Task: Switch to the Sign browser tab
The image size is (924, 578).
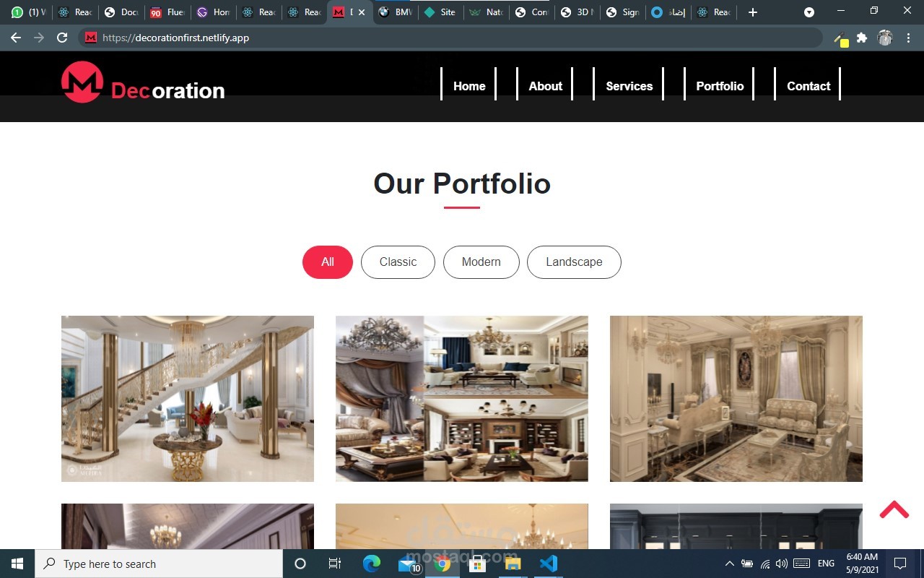Action: point(624,12)
